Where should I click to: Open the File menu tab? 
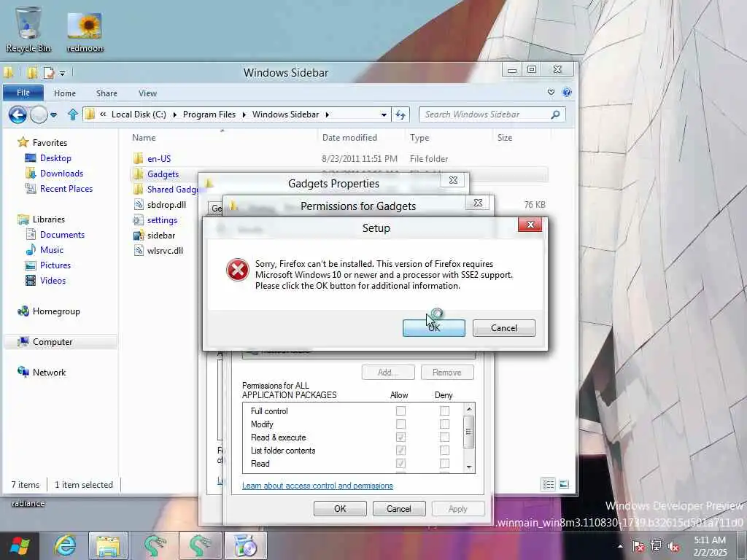pos(23,93)
